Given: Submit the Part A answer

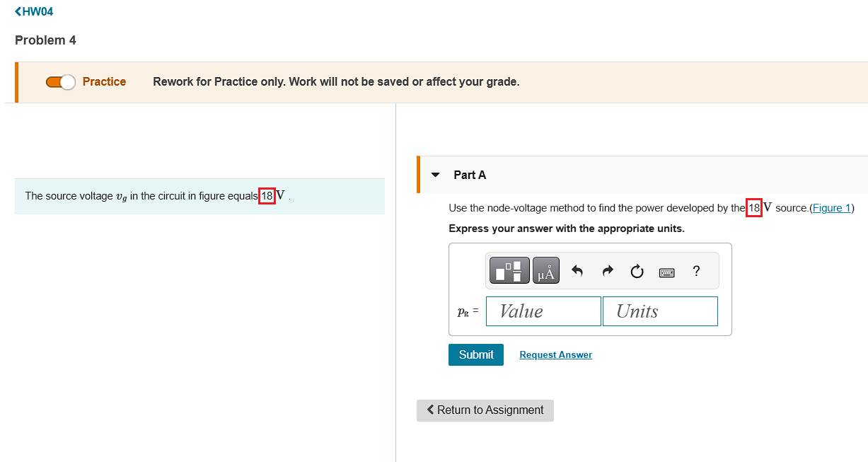Looking at the screenshot, I should (x=476, y=354).
